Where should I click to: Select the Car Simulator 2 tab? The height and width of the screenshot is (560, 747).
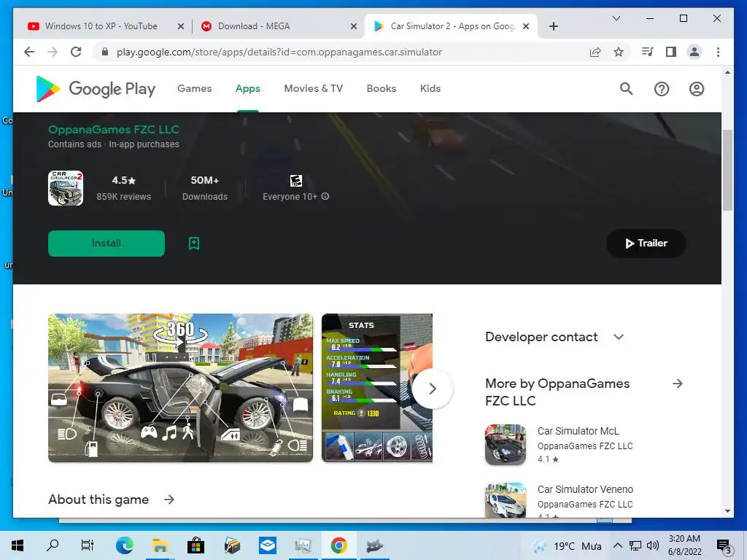point(451,26)
